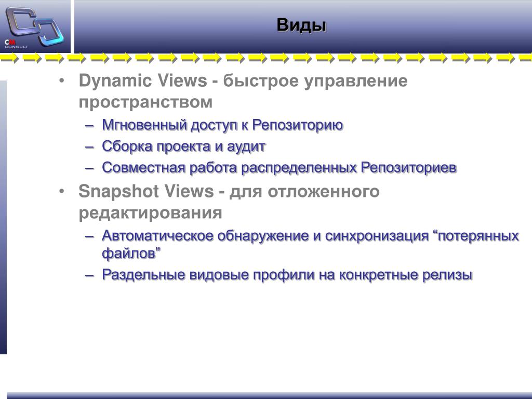The height and width of the screenshot is (399, 532).
Task: Click the "Сборка проекта и аудит" line
Action: tap(183, 147)
